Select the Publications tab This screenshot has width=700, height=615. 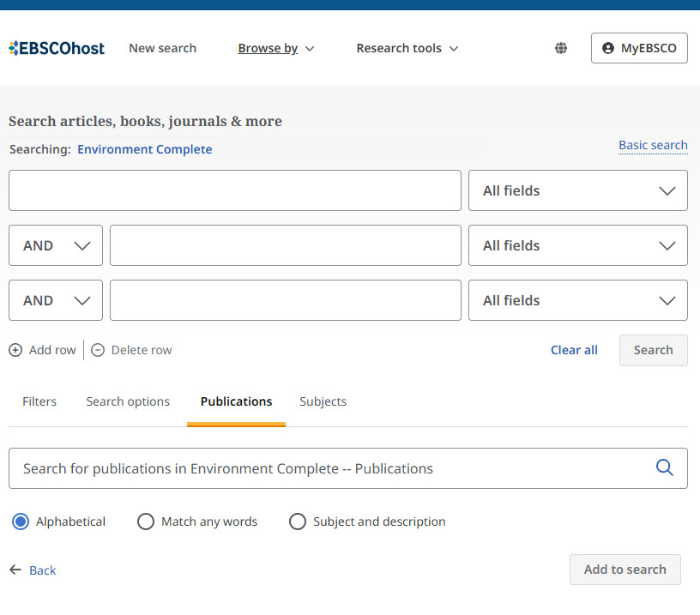(236, 401)
